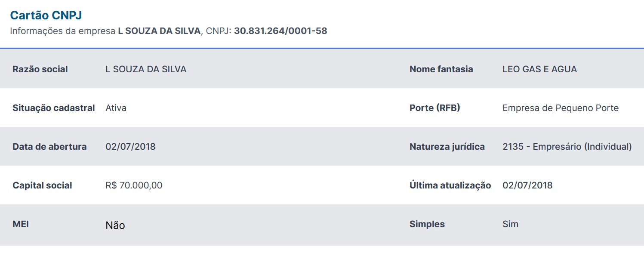The width and height of the screenshot is (644, 253).
Task: Click the Sim value beside Simples
Action: coord(510,224)
